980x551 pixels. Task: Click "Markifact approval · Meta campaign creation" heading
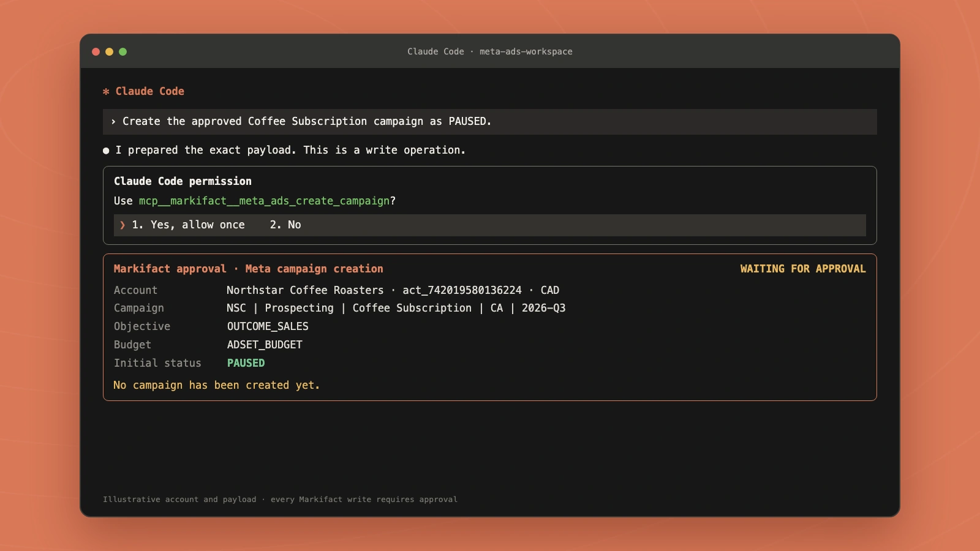[249, 269]
